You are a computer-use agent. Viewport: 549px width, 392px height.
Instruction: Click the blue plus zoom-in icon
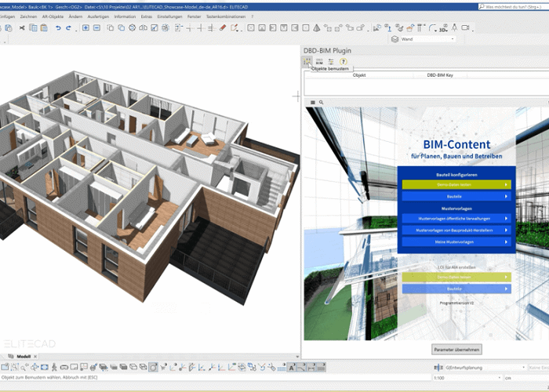pyautogui.click(x=85, y=27)
